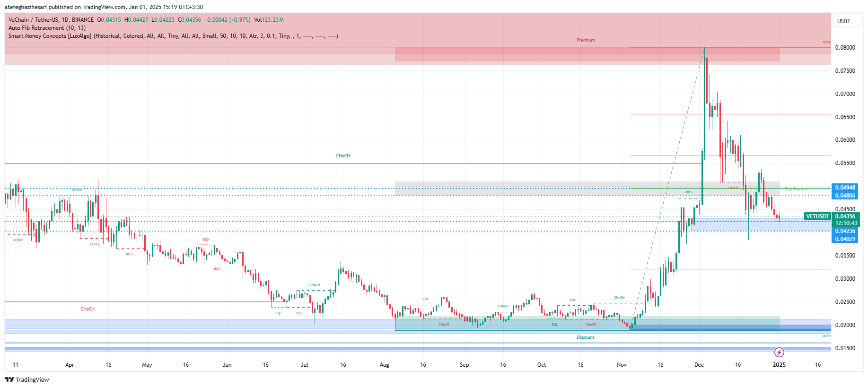This screenshot has width=868, height=388.
Task: Select the VeChain / TetherUS symbol legend
Action: tap(51, 20)
